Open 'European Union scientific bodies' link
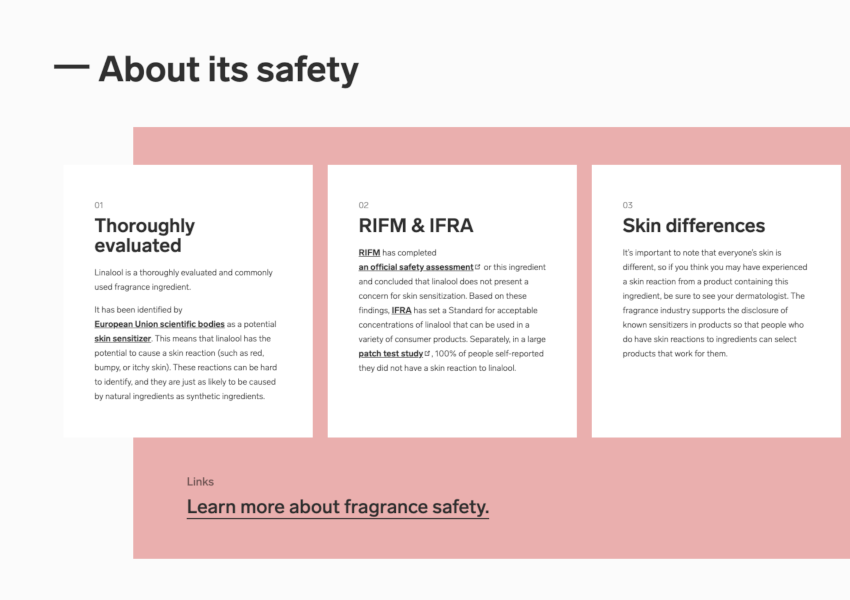This screenshot has width=850, height=600. (x=159, y=324)
